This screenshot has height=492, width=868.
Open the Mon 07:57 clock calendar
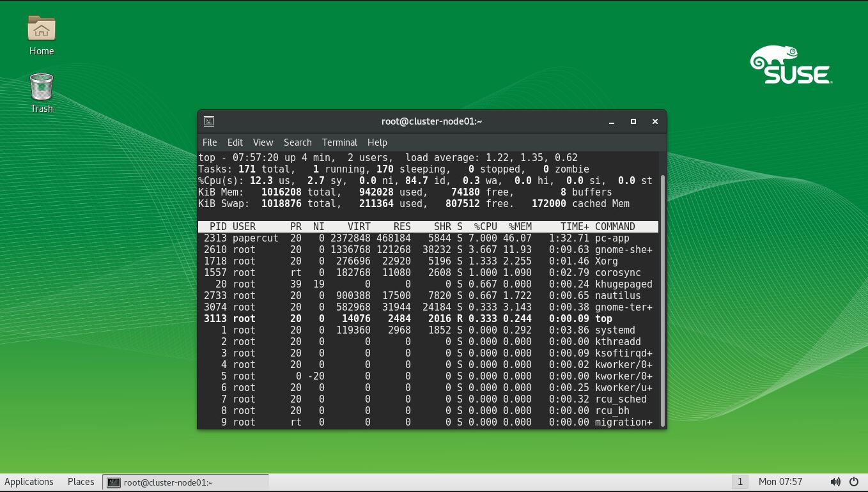coord(780,482)
